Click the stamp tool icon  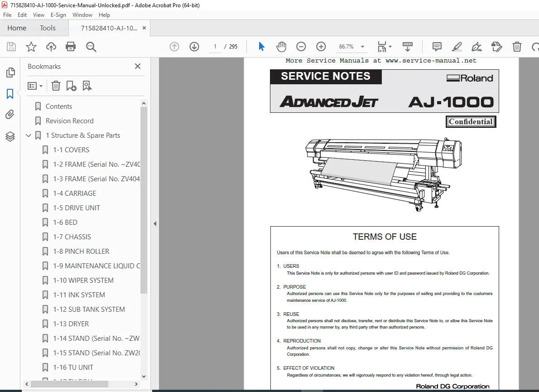click(497, 46)
